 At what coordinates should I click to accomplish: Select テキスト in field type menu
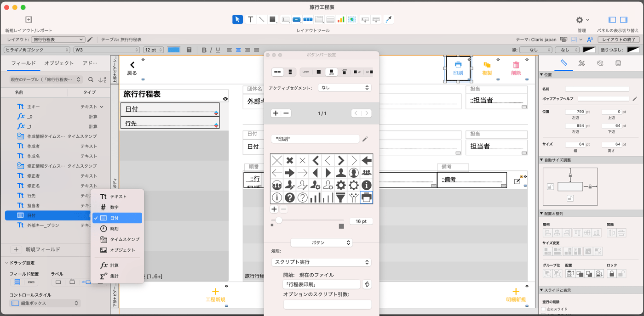(117, 197)
